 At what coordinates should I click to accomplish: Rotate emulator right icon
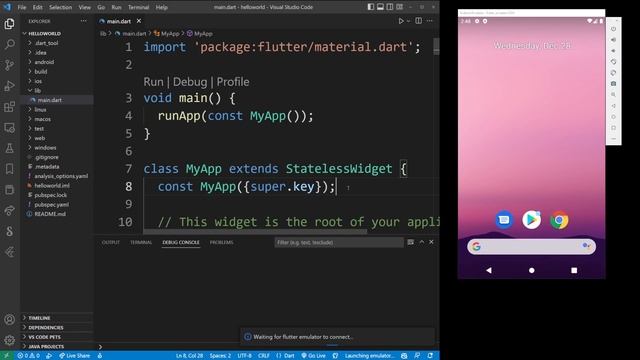(x=613, y=73)
